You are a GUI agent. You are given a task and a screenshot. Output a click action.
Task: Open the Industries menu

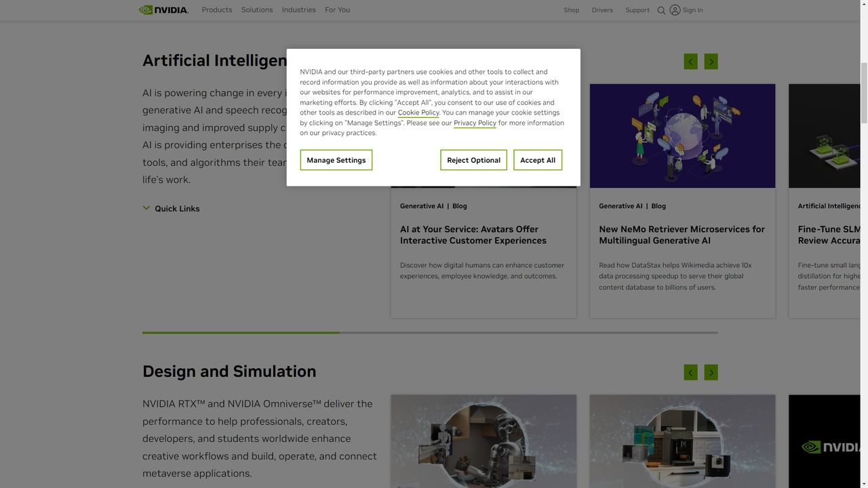pos(299,10)
